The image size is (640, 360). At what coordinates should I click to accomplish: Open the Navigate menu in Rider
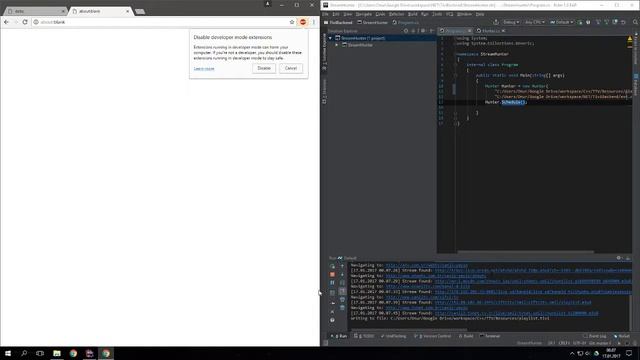click(x=363, y=14)
